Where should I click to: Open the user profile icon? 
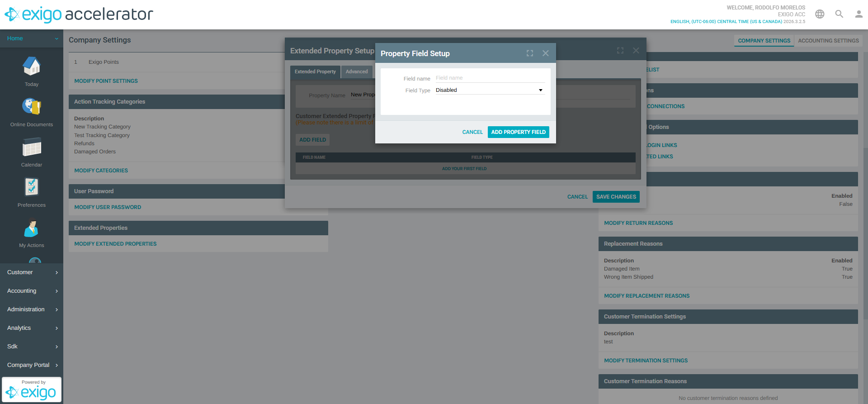(x=859, y=14)
